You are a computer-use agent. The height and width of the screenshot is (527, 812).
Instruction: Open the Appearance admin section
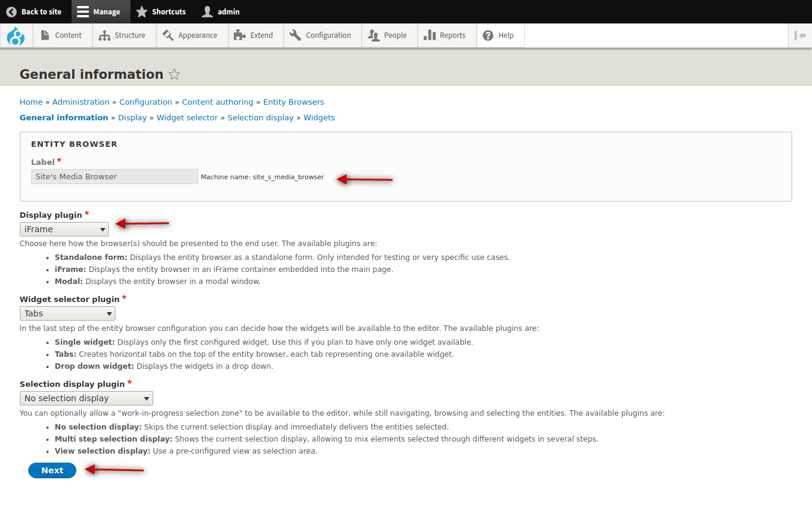(x=191, y=35)
